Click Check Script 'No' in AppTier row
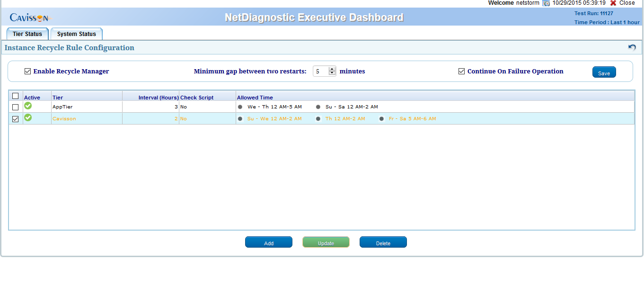The image size is (644, 295). [184, 107]
